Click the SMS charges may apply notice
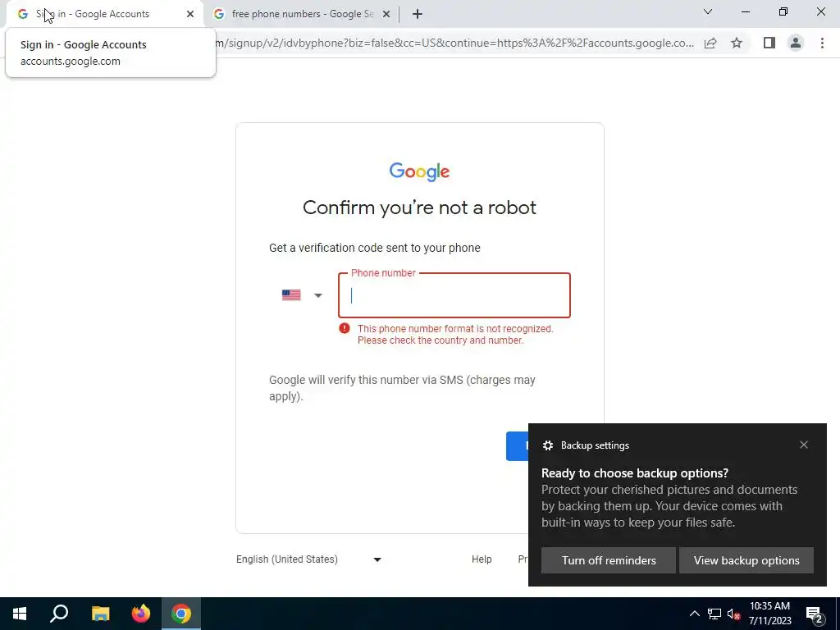 pyautogui.click(x=402, y=388)
